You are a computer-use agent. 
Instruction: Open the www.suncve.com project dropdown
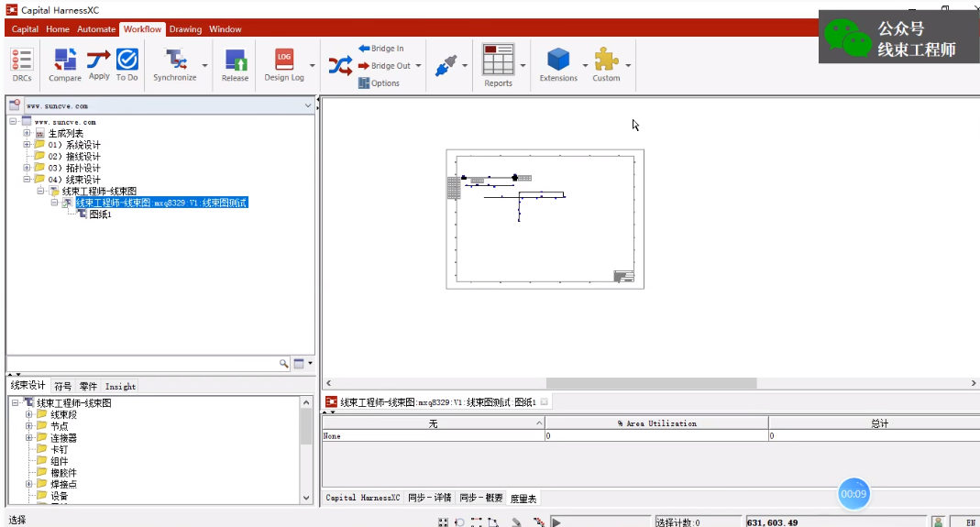pos(307,105)
